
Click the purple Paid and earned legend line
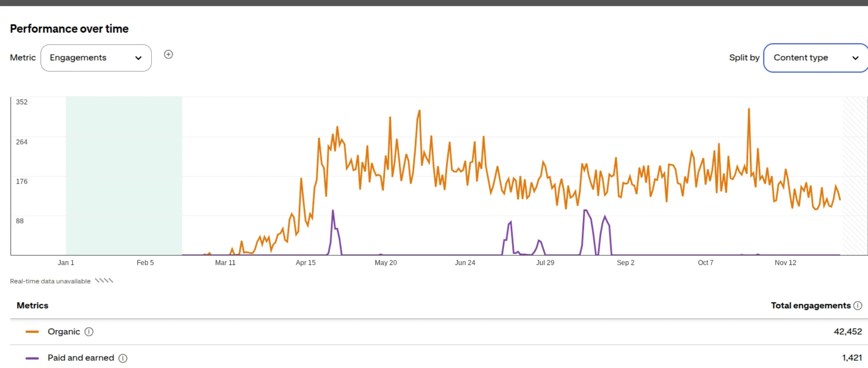[x=32, y=358]
